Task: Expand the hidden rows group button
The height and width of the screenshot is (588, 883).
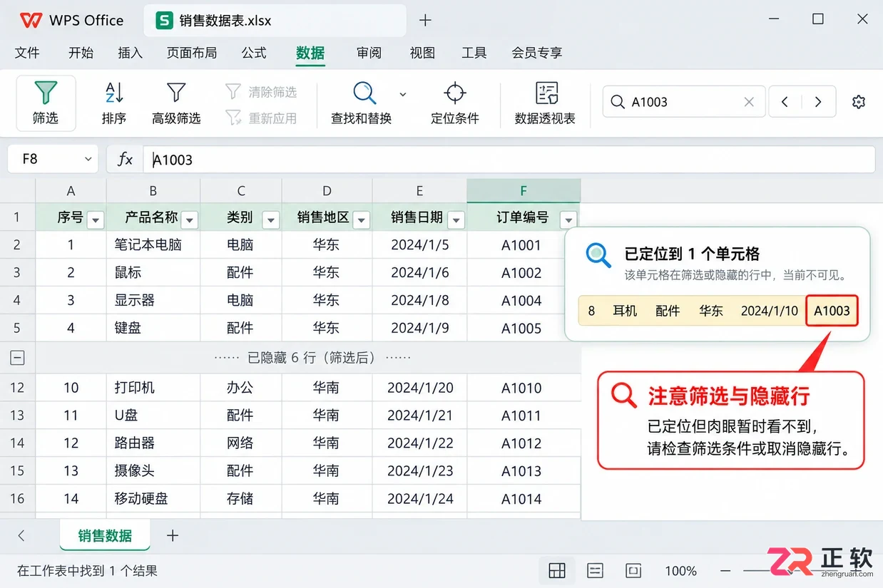Action: [x=18, y=358]
